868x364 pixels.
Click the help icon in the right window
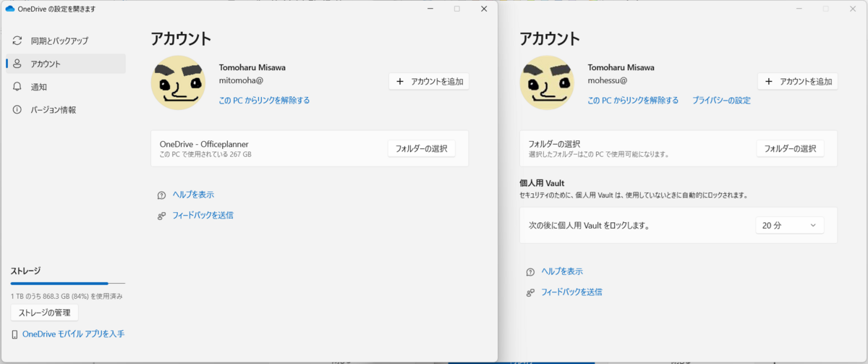pos(531,272)
